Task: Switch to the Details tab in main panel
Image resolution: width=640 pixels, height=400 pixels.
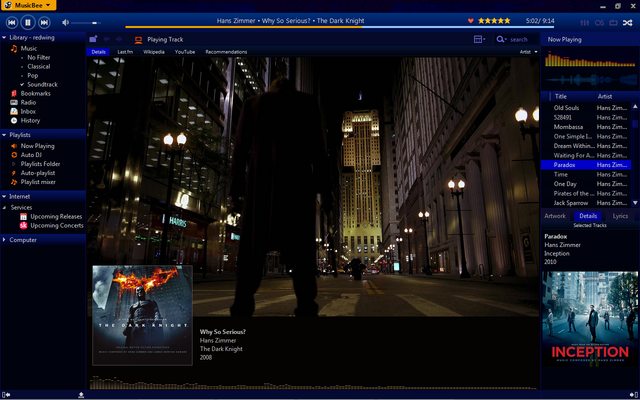Action: coord(98,52)
